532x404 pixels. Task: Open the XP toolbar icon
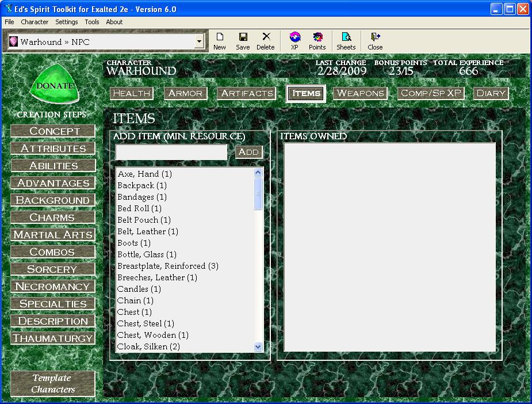[x=295, y=37]
